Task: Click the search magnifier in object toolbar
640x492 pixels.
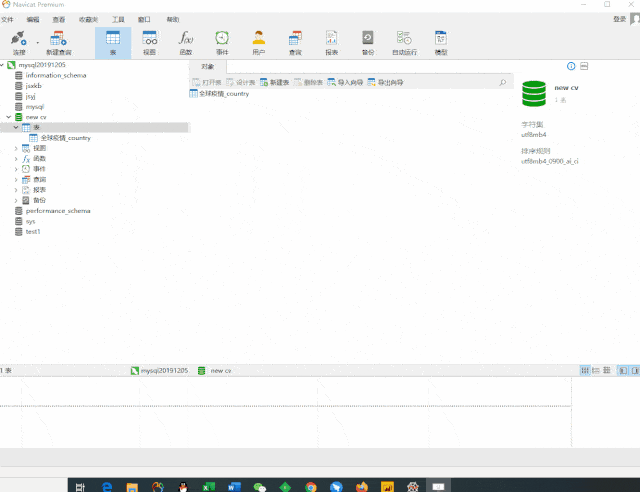Action: click(502, 82)
